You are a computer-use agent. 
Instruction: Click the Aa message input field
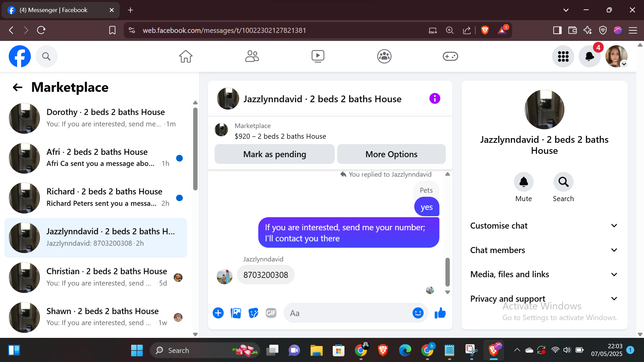349,313
